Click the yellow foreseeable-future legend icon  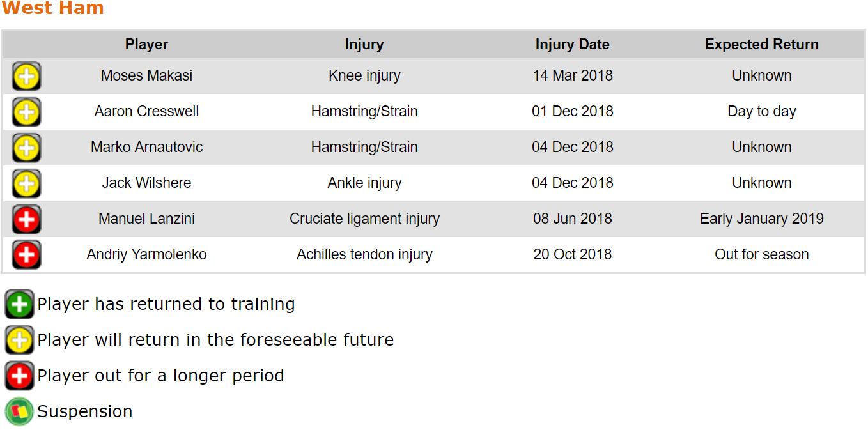click(19, 340)
